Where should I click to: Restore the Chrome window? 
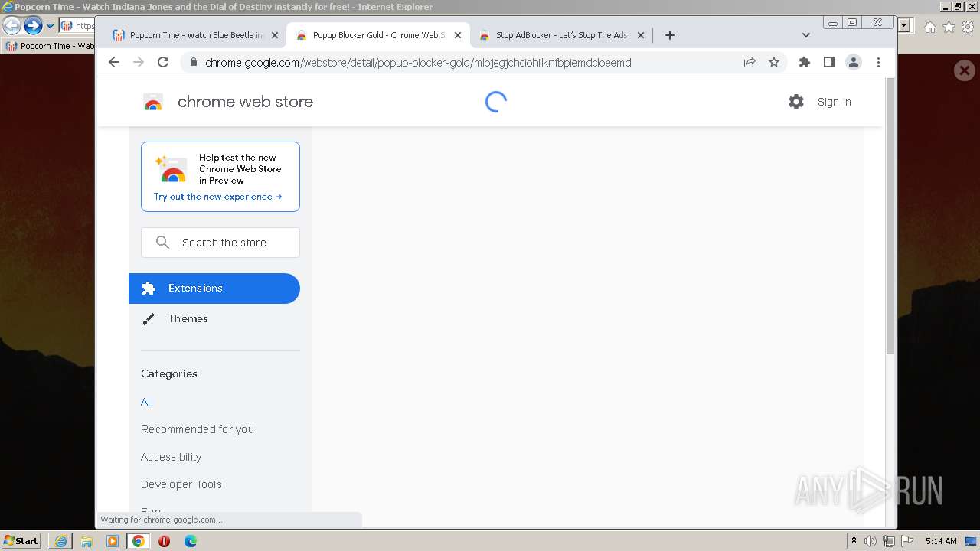[851, 23]
